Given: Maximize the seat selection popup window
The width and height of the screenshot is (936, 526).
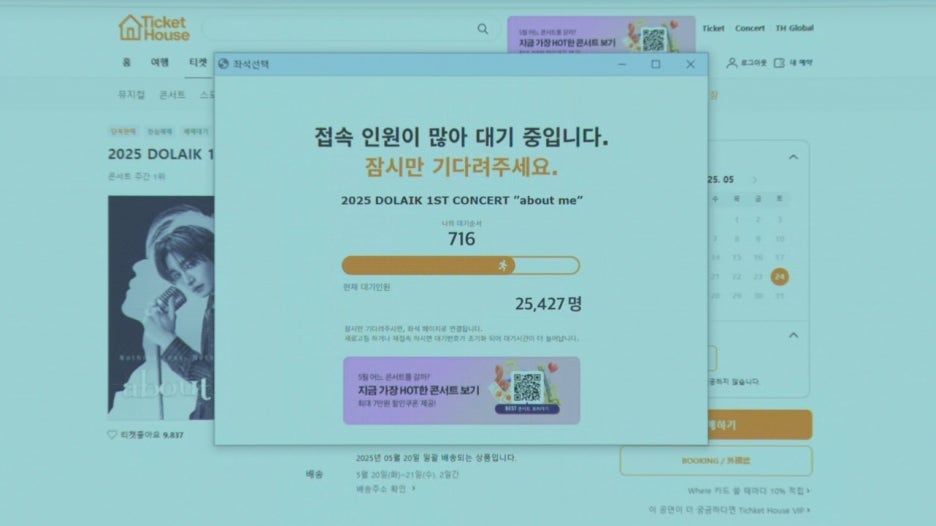Looking at the screenshot, I should tap(656, 64).
